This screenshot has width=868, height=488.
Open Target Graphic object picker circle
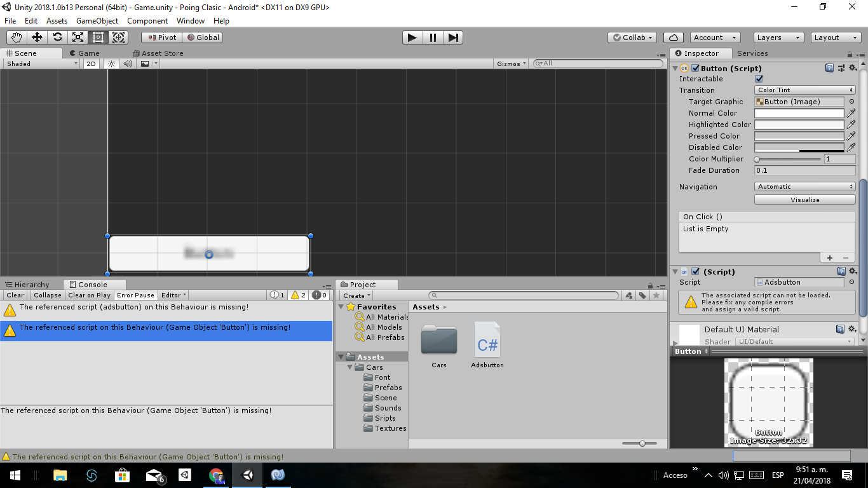[x=851, y=102]
